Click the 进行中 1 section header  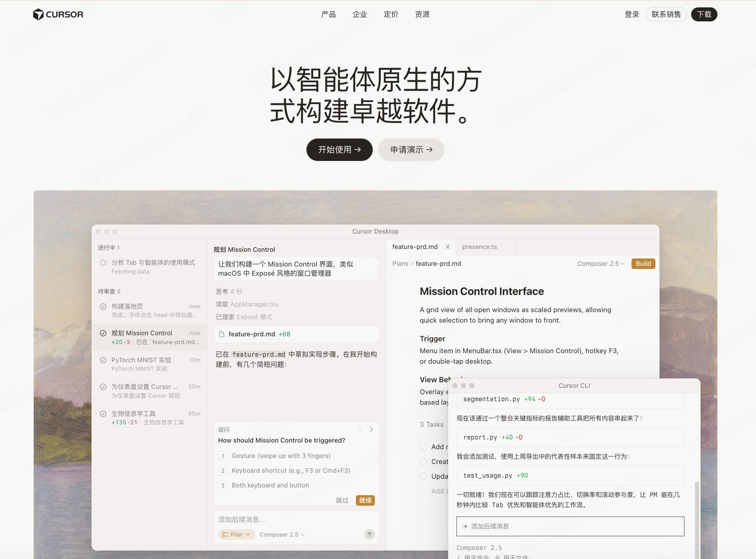coord(109,248)
